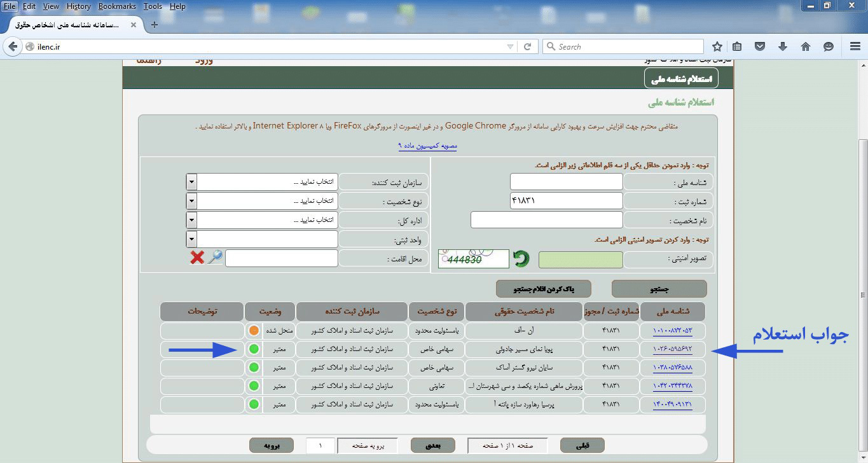
Task: Click green status circle for پویا نمای مسیر جادوئی
Action: 254,349
